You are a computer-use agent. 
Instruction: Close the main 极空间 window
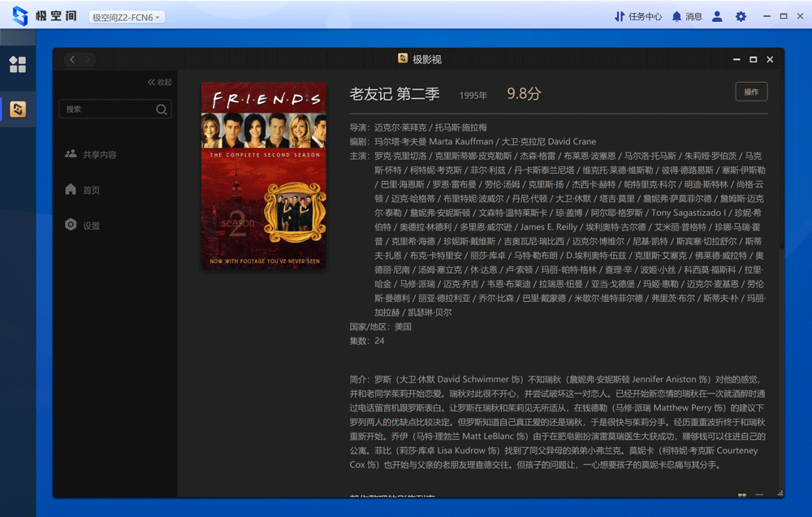pyautogui.click(x=800, y=16)
